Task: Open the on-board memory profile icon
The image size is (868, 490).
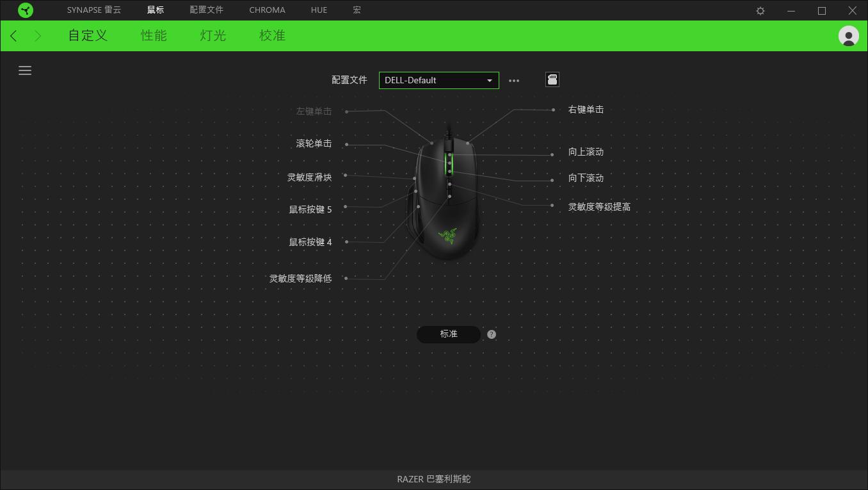Action: click(552, 79)
